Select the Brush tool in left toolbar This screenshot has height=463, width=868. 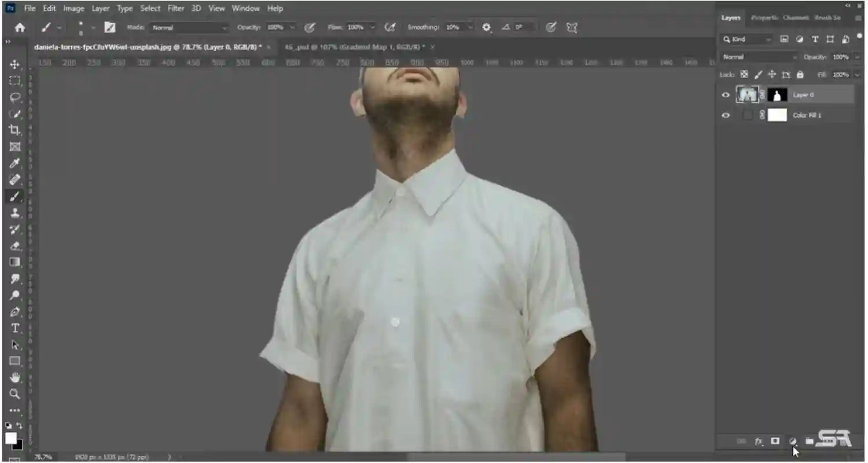15,196
